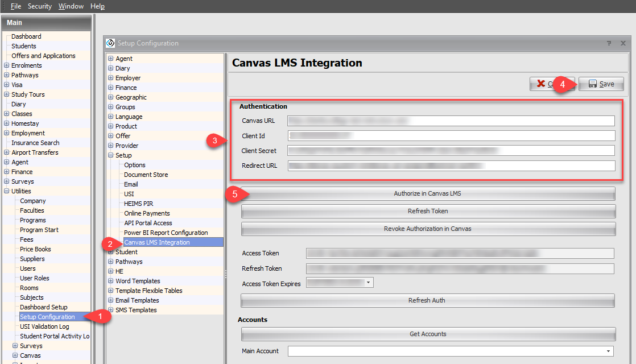The image size is (636, 364).
Task: Collapse the Setup node in setup tree
Action: point(110,155)
